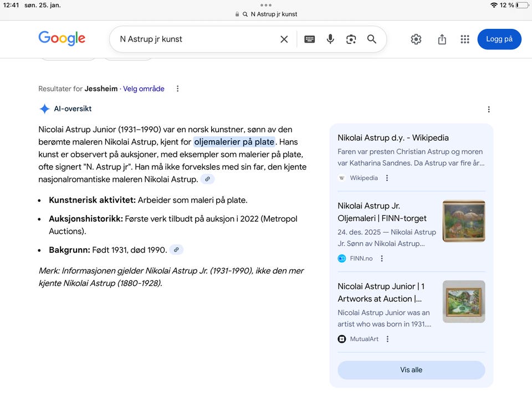Click in the search field text

click(x=151, y=39)
